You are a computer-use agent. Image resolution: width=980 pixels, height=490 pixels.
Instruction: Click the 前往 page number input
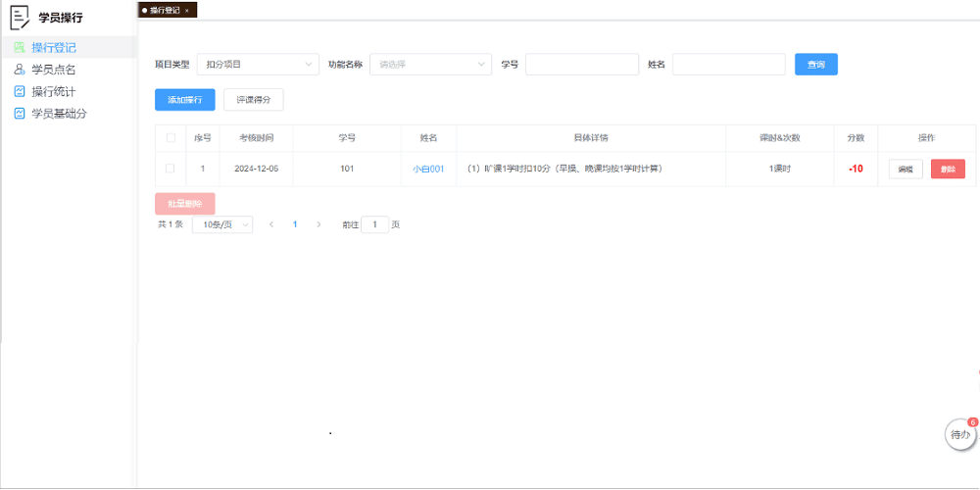coord(375,224)
